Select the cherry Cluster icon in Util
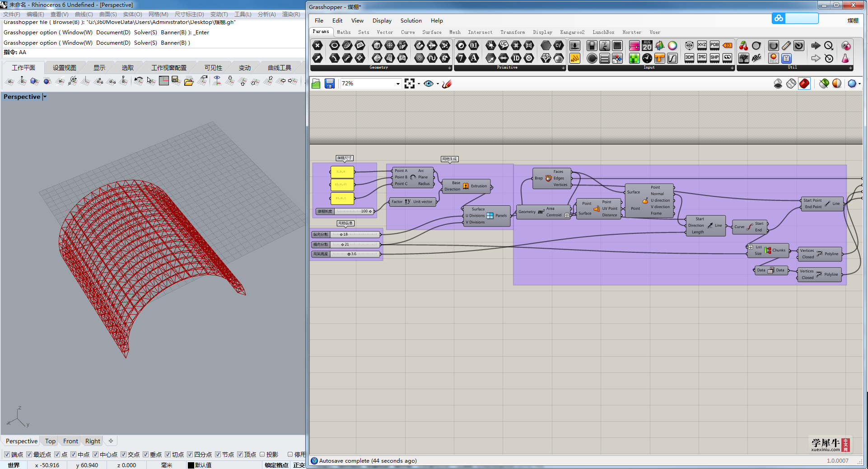Viewport: 868px width, 469px height. coord(743,46)
